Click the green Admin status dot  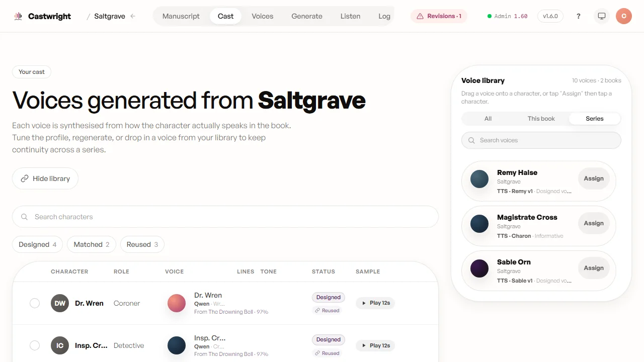(490, 16)
